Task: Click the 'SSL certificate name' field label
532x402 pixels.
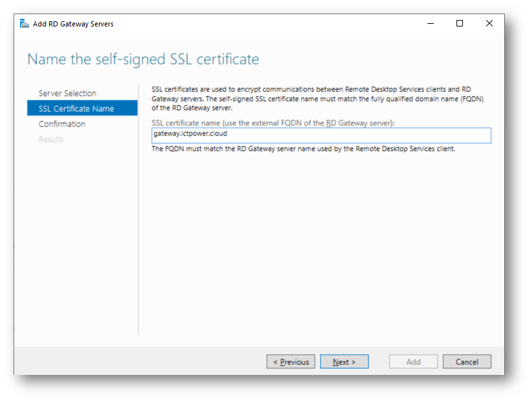Action: coord(272,123)
